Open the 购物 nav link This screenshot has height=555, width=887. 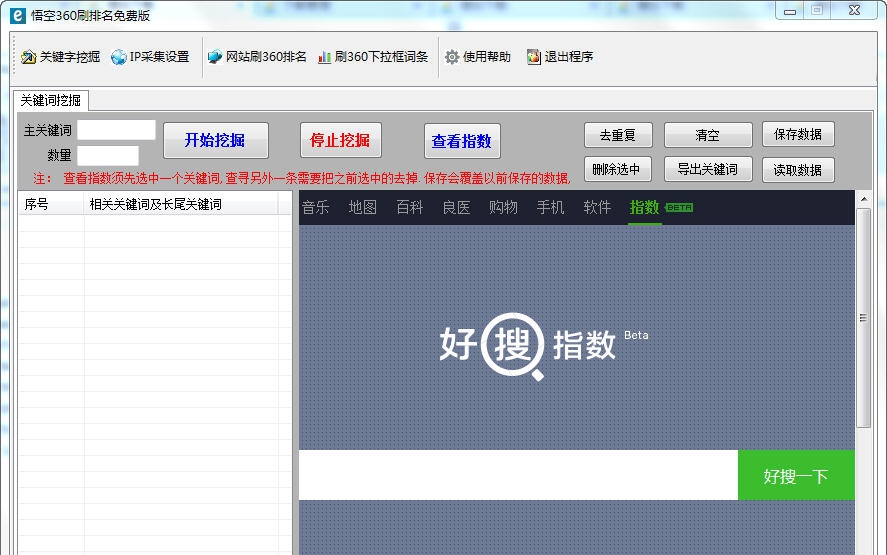click(503, 208)
